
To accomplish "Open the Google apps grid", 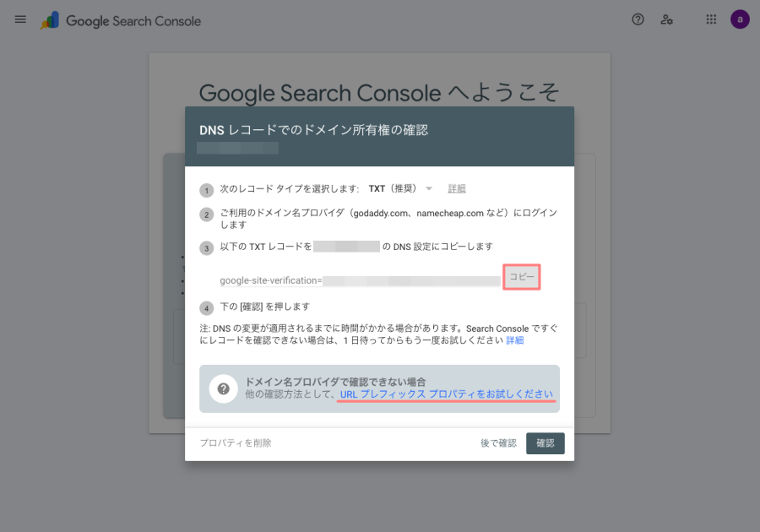I will point(711,19).
